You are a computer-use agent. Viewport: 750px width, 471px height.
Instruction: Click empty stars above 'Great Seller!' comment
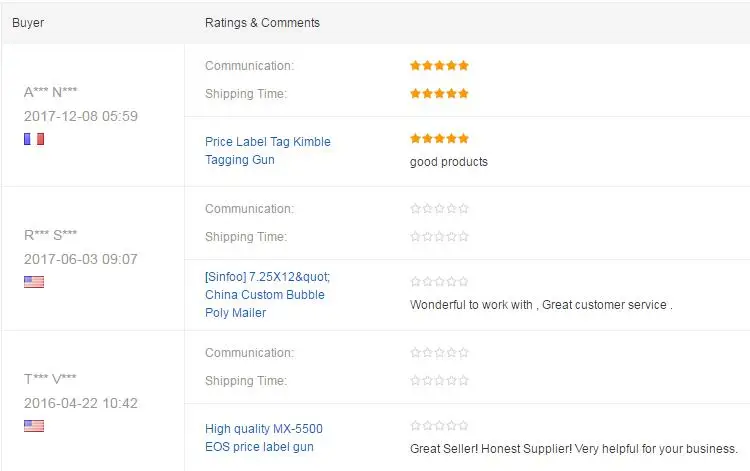(439, 426)
